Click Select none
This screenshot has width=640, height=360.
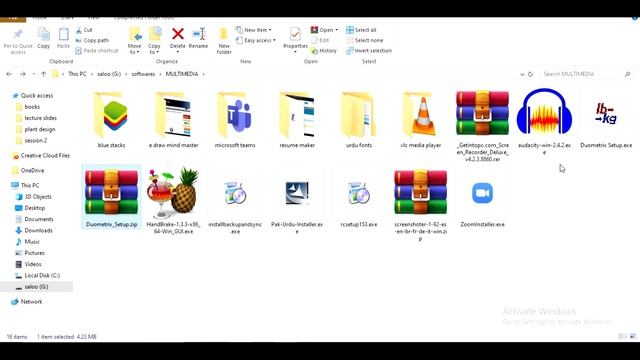(x=364, y=40)
